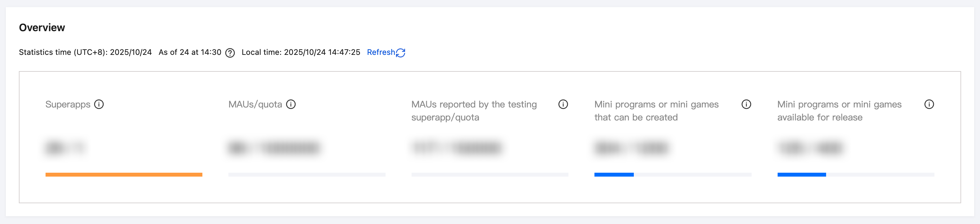Screen dimensions: 980x224
Task: Click the question mark help icon beside statistics time
Action: click(x=230, y=53)
